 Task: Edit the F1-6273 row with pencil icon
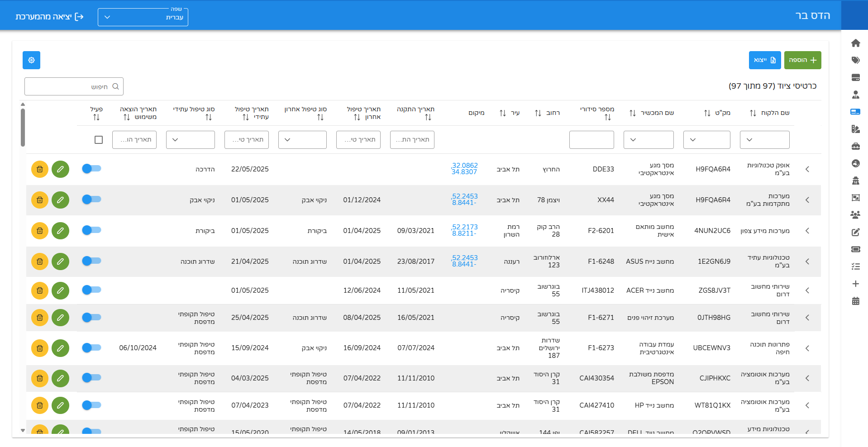click(x=60, y=348)
